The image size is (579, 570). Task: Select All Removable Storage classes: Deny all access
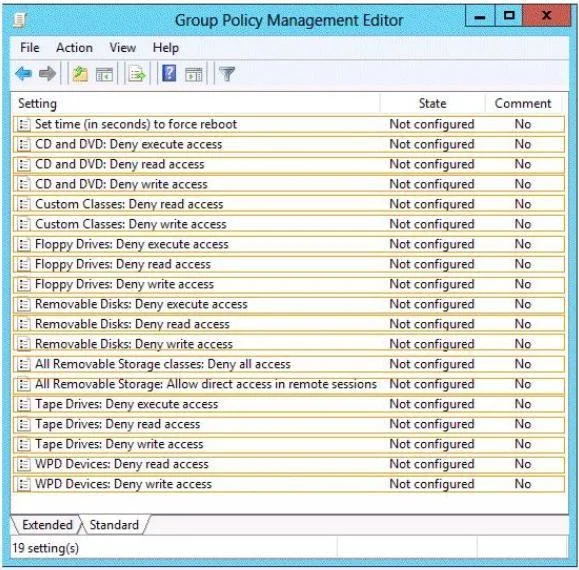289,364
